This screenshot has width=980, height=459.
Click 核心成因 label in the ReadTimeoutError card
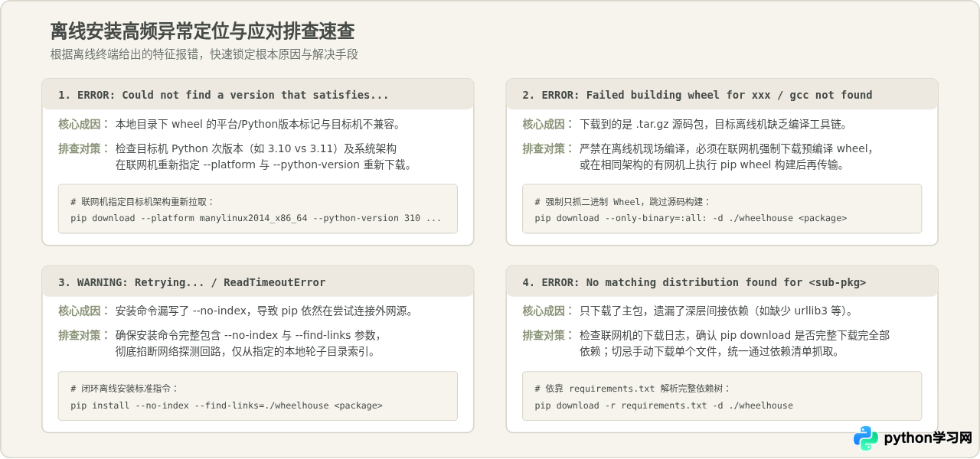click(84, 311)
